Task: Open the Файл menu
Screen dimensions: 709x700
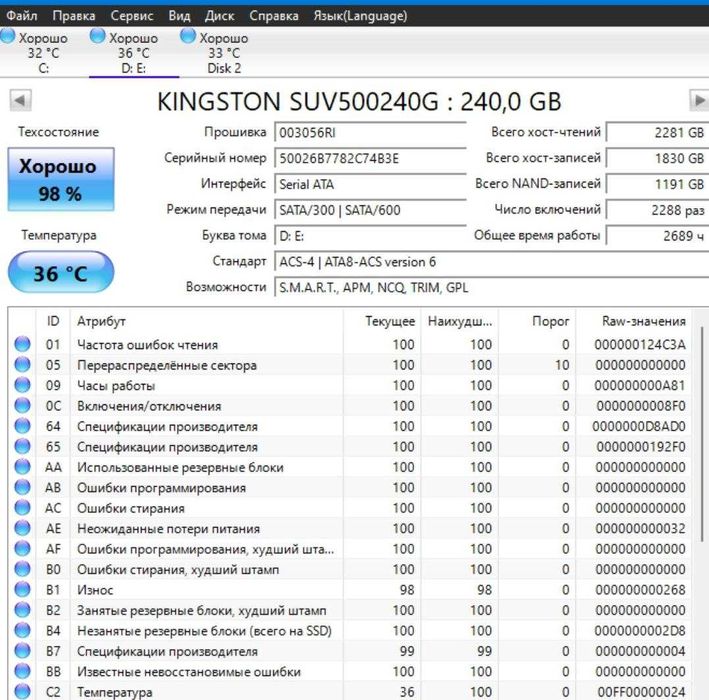Action: 22,16
